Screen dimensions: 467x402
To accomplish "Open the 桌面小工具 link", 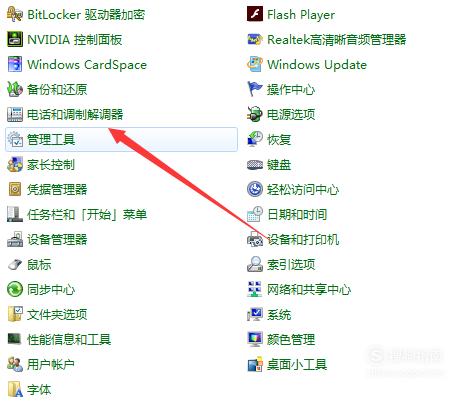I will pos(297,364).
